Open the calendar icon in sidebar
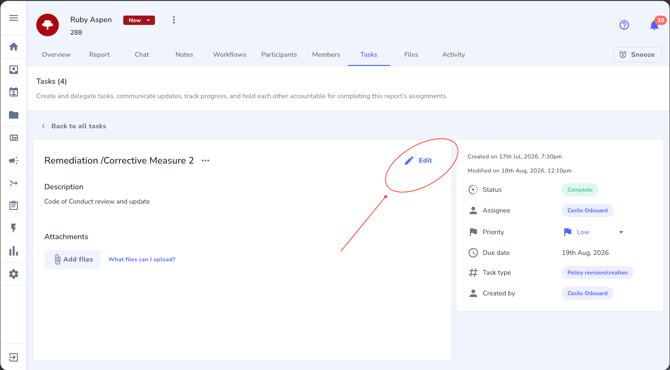The height and width of the screenshot is (370, 670). pos(14,92)
